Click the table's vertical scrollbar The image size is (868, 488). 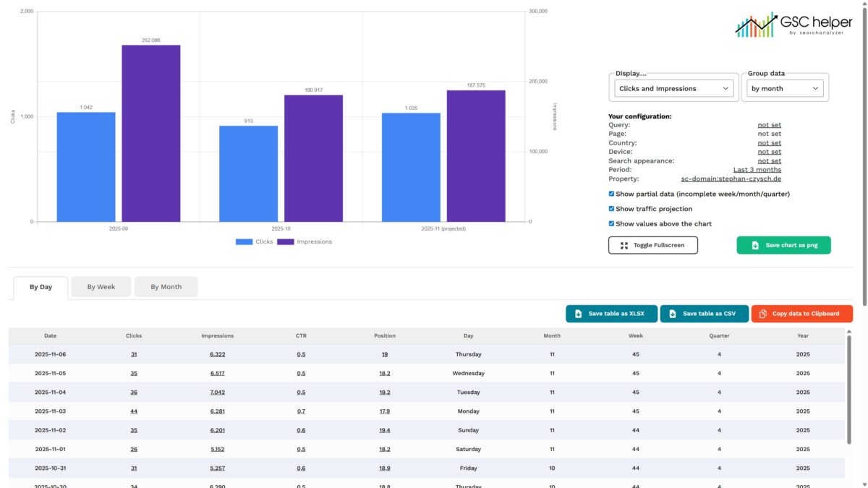(849, 390)
